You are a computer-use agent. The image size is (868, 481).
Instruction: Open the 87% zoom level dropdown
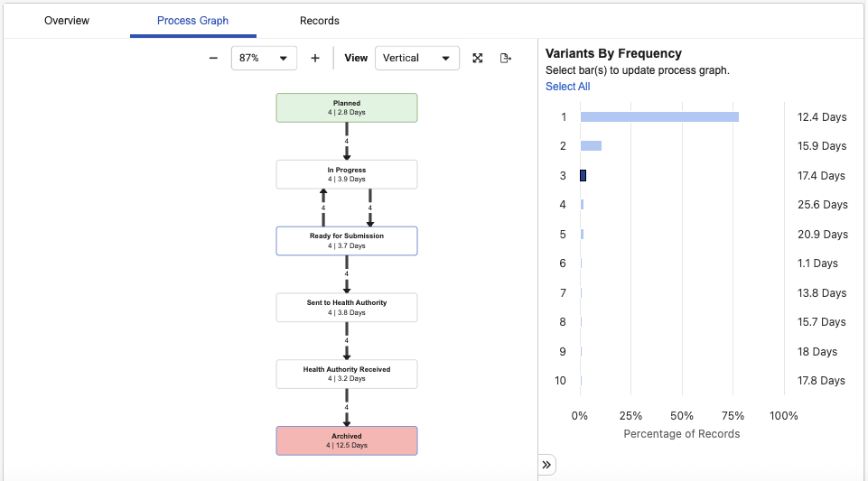click(264, 58)
